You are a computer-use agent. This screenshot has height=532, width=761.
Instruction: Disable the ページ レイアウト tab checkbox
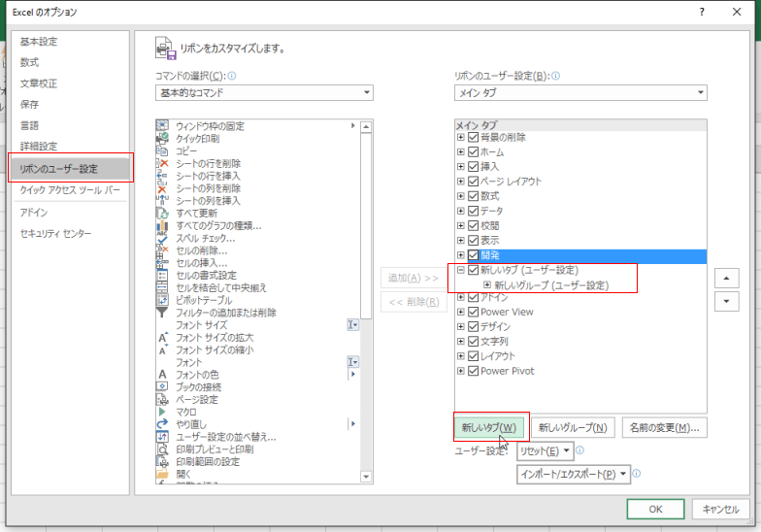coord(474,181)
